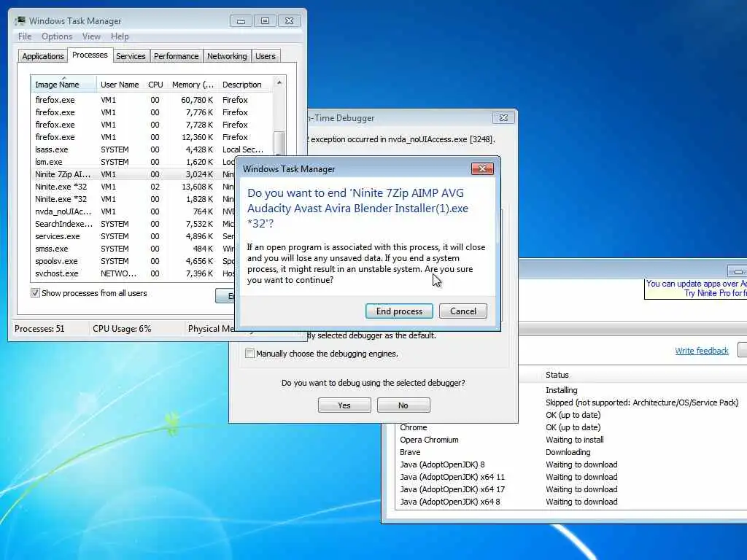The width and height of the screenshot is (747, 560).
Task: Click the Try Ninite Pro tooltip banner
Action: (x=695, y=289)
